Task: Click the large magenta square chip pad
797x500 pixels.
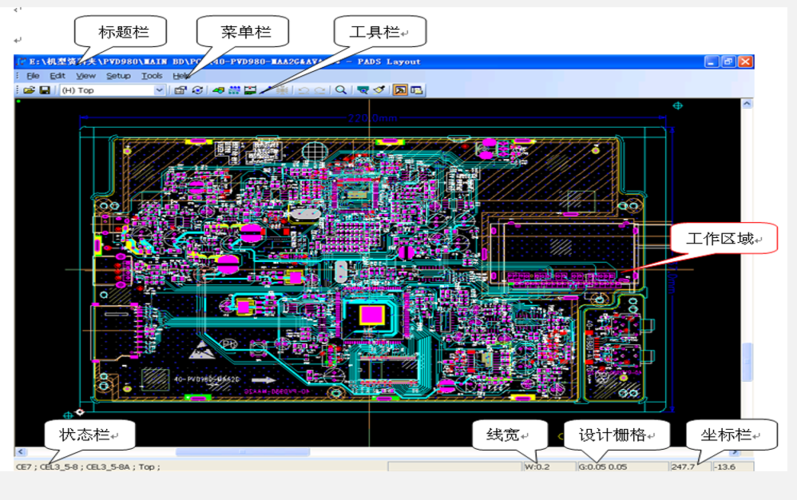Action: pos(372,316)
